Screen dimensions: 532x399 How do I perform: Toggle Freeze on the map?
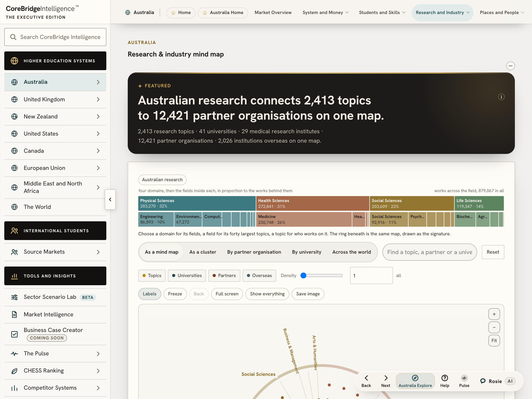point(175,294)
